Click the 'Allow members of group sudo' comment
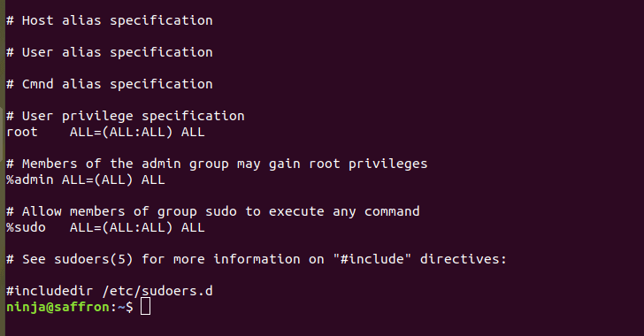644x336 pixels. tap(129, 211)
